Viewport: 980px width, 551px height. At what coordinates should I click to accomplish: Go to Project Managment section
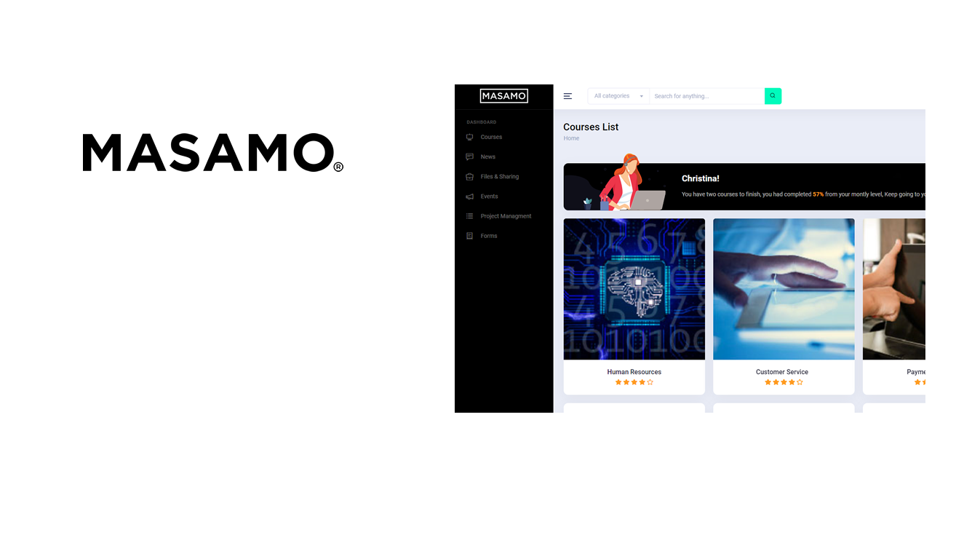(506, 216)
